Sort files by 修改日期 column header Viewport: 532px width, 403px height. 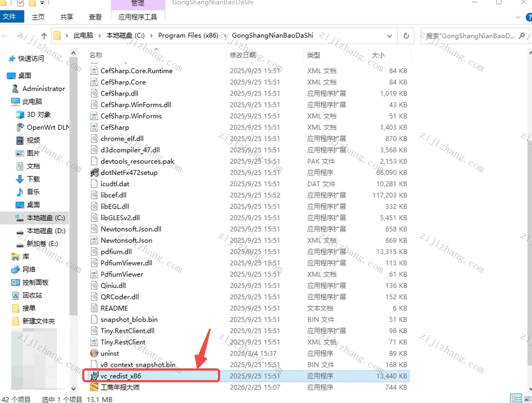243,55
